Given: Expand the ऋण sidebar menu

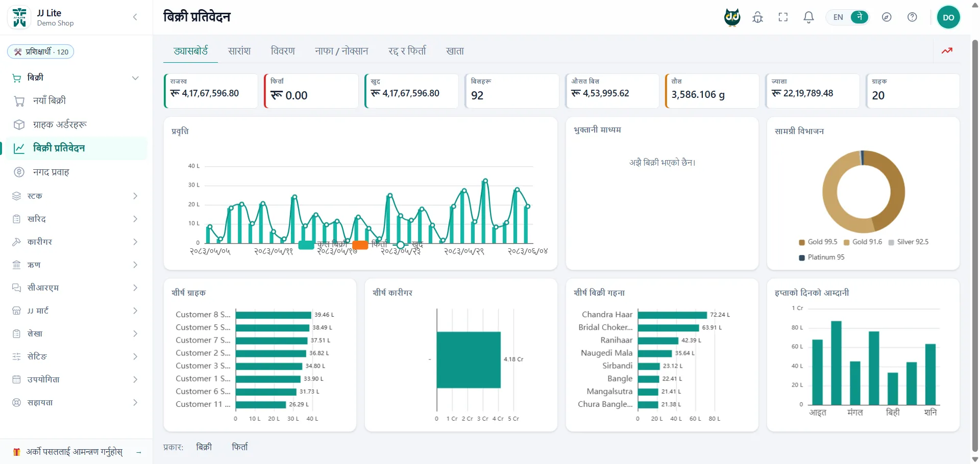Looking at the screenshot, I should click(x=135, y=265).
